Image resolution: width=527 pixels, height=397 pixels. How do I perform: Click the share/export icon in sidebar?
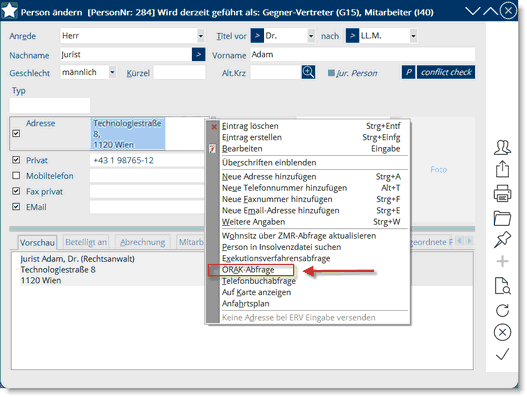point(502,169)
